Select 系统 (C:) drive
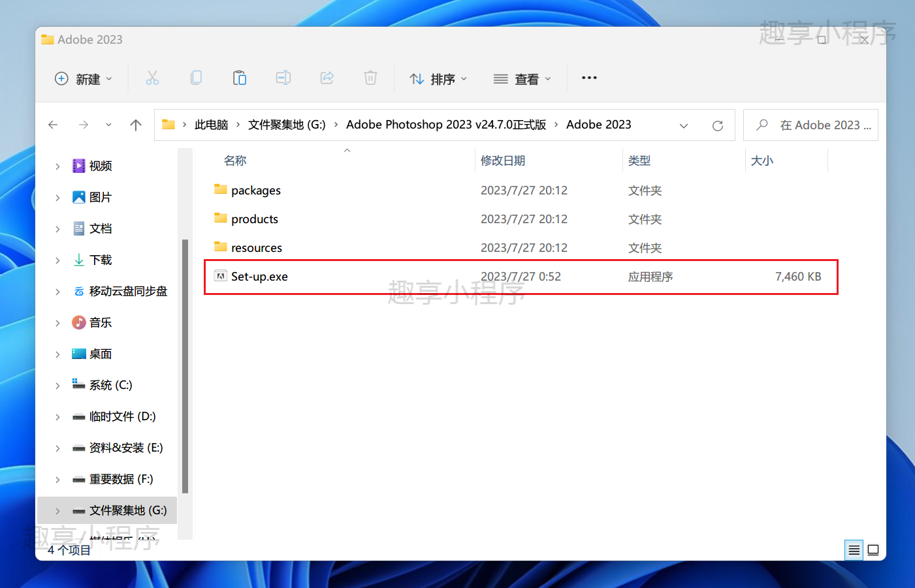Image resolution: width=915 pixels, height=588 pixels. pyautogui.click(x=110, y=385)
